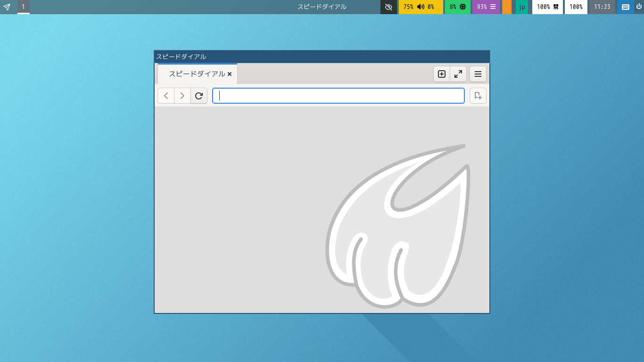Close the スピードダイアル tab
This screenshot has height=362, width=644.
(230, 74)
